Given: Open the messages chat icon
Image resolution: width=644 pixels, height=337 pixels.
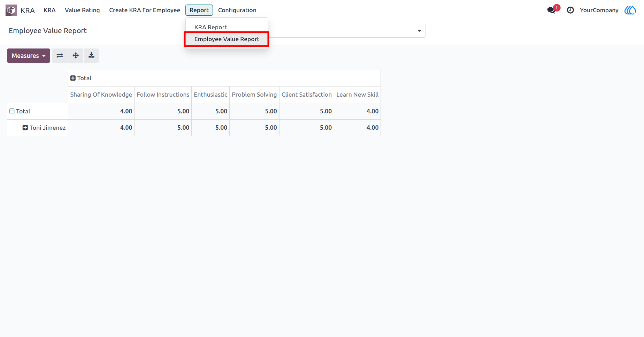Looking at the screenshot, I should pos(551,10).
